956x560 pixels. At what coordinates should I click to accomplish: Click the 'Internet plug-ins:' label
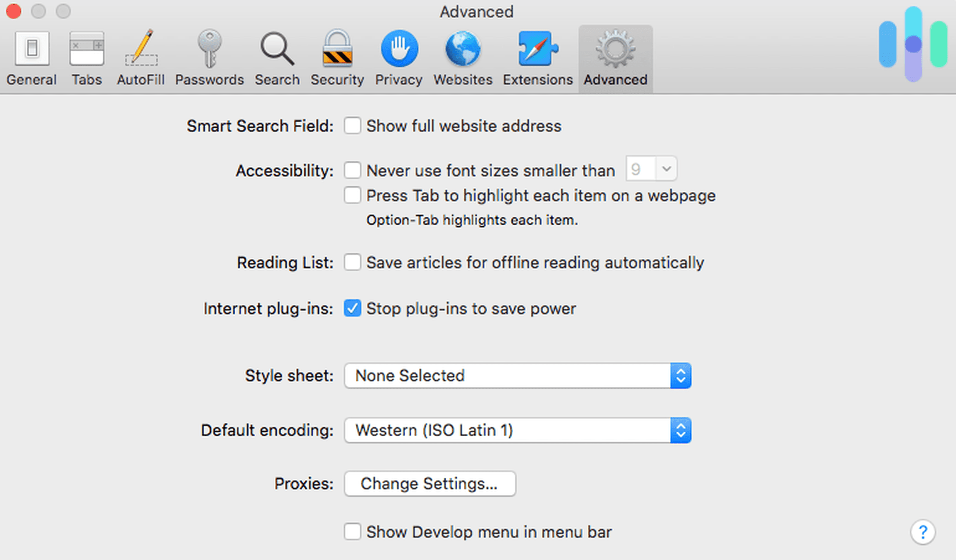pyautogui.click(x=268, y=308)
